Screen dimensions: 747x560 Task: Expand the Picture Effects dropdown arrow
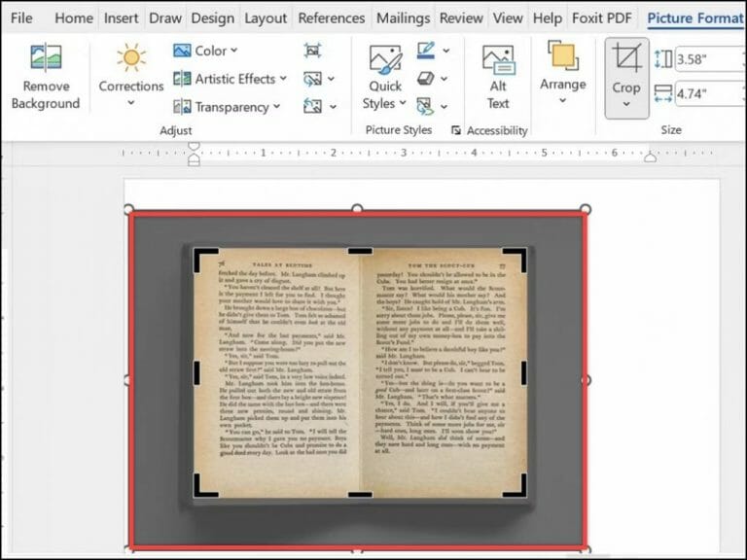pos(444,79)
